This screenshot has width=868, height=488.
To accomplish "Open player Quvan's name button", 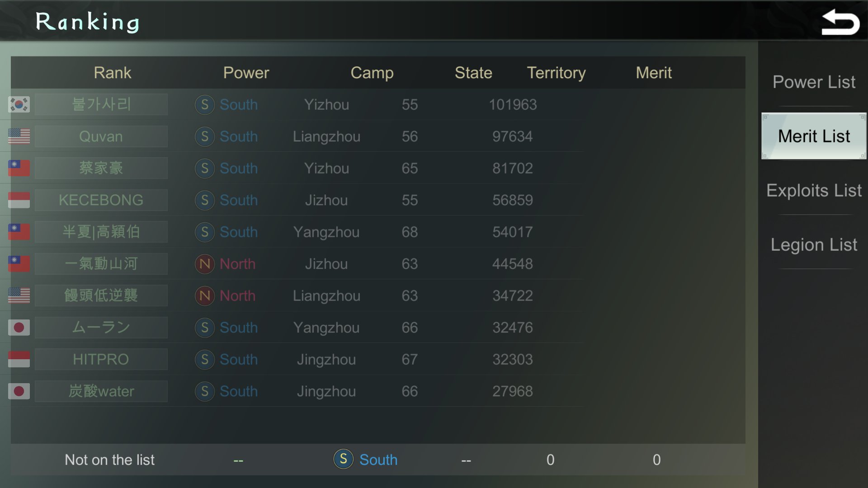I will (101, 136).
